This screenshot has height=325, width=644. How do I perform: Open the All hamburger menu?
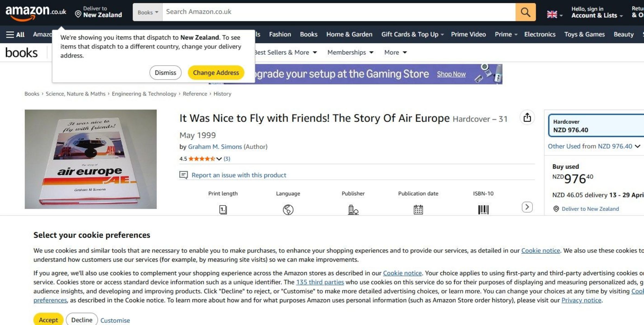coord(15,34)
